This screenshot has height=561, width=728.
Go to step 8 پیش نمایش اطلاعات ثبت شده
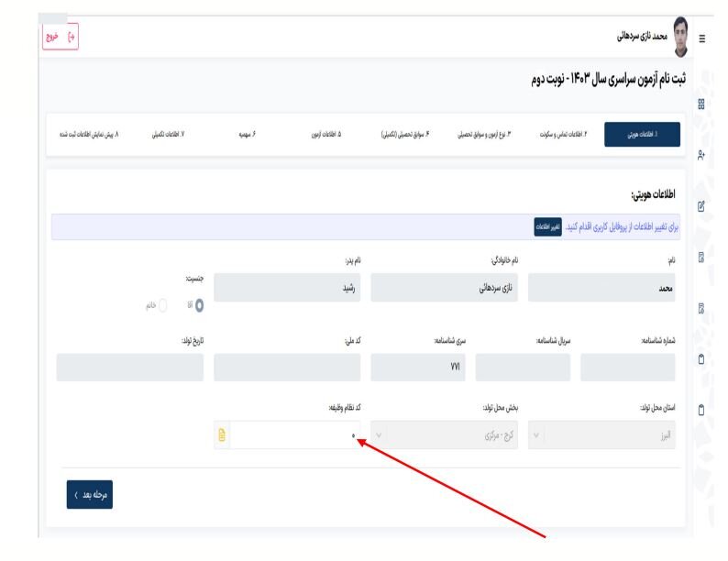(89, 134)
